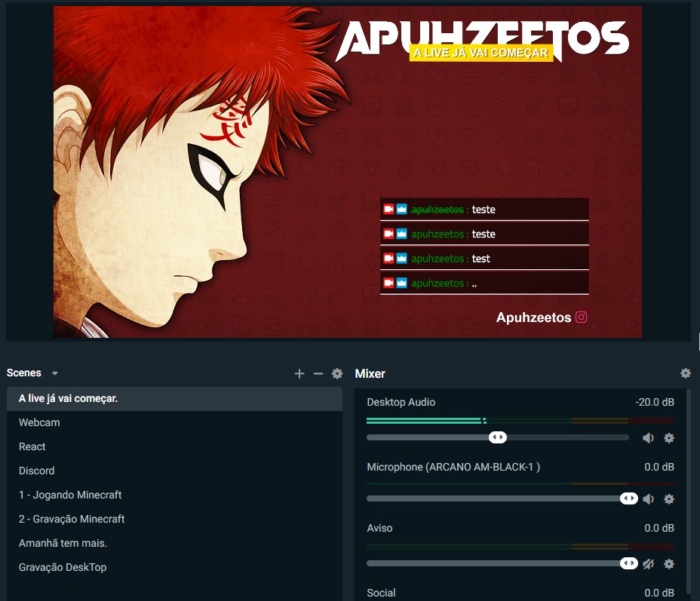Image resolution: width=700 pixels, height=601 pixels.
Task: Click Desktop Audio volume slider handle
Action: coord(498,437)
